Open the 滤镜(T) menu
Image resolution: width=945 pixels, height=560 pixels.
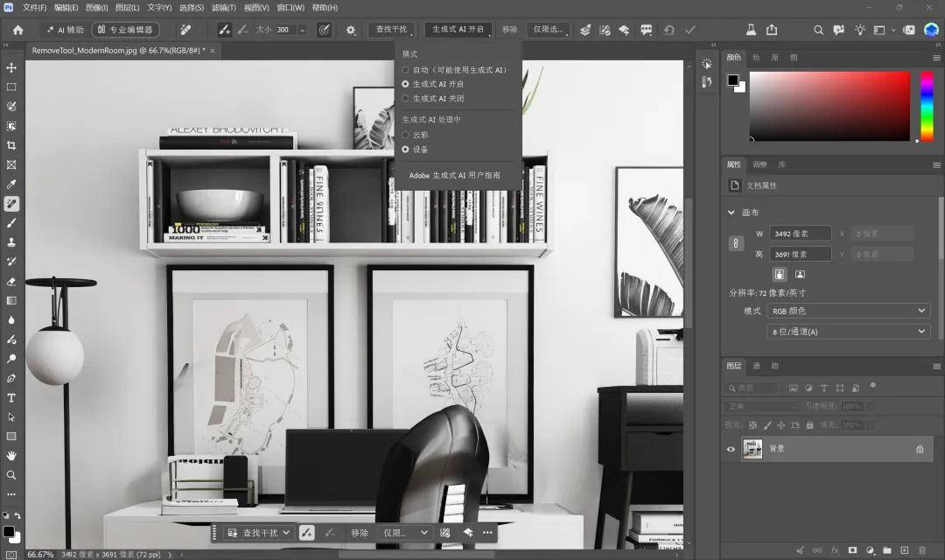(224, 8)
